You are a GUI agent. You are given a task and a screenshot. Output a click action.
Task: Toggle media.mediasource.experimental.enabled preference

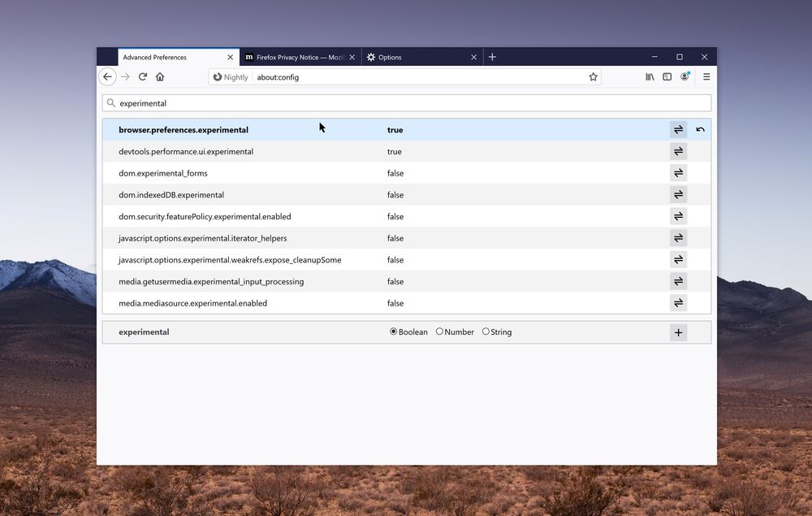(x=678, y=303)
